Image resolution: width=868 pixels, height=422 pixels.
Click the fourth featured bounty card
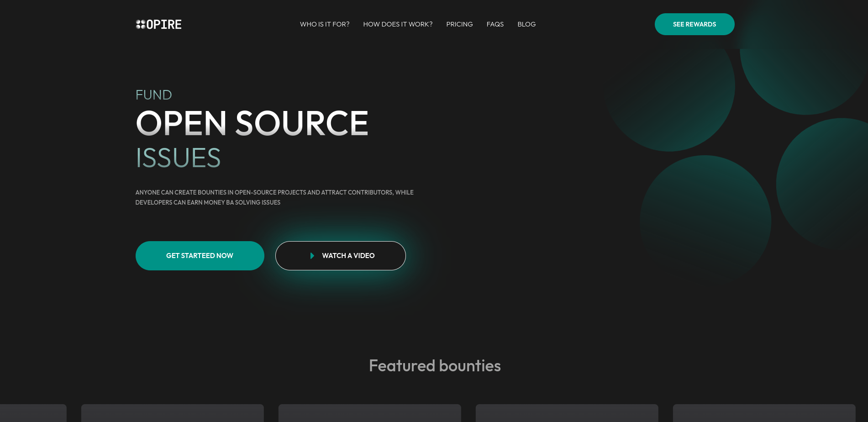click(x=567, y=413)
